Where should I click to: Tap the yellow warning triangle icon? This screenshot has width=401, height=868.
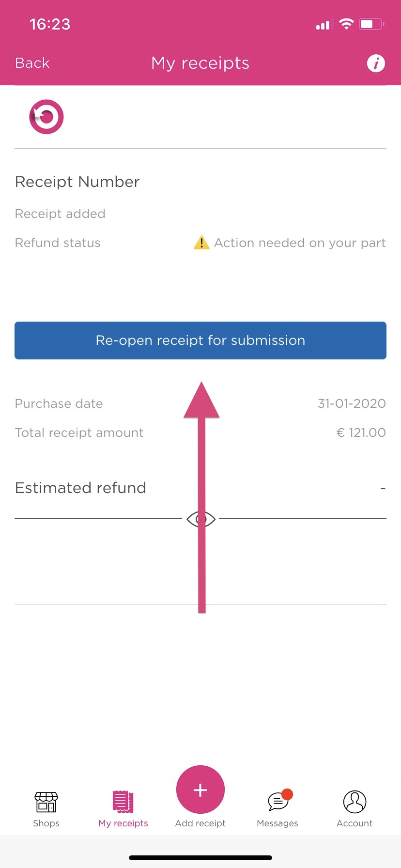[x=201, y=242]
